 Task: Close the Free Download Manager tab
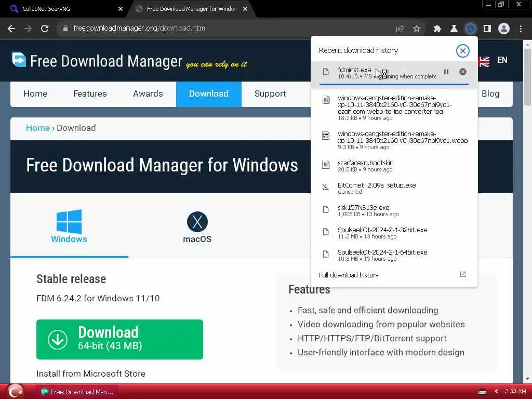pyautogui.click(x=245, y=9)
